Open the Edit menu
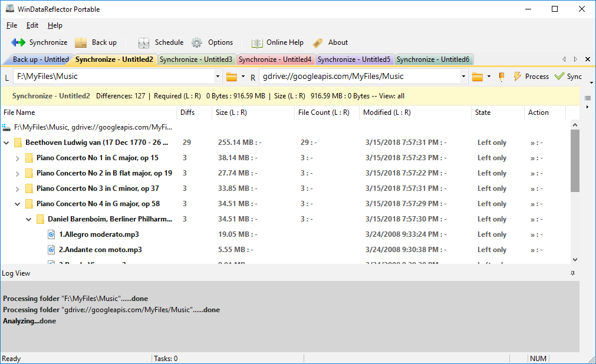This screenshot has width=596, height=364. 32,25
